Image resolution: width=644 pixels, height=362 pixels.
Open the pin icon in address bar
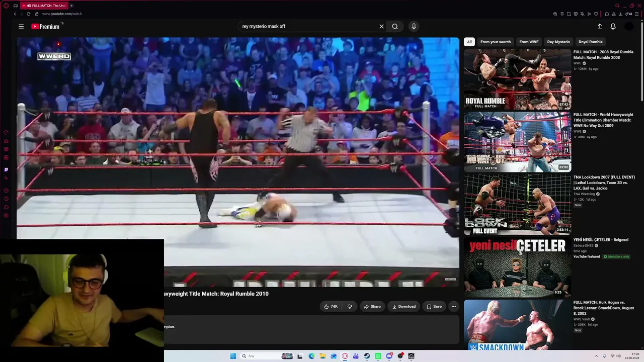pyautogui.click(x=562, y=14)
